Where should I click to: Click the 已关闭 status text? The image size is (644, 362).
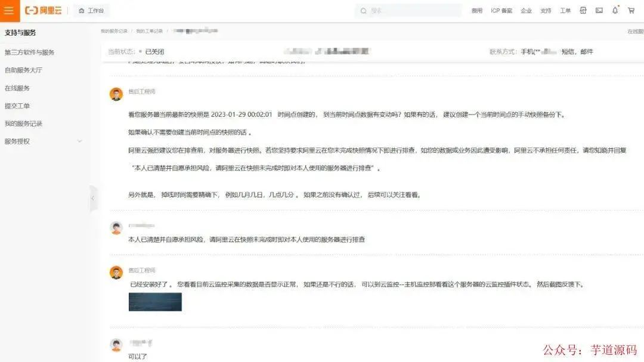(x=154, y=52)
